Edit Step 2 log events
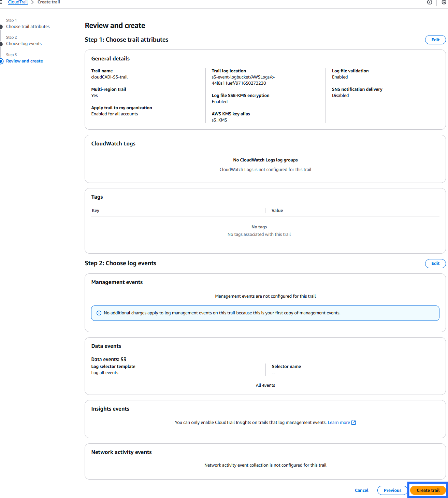The image size is (448, 498). click(x=435, y=264)
